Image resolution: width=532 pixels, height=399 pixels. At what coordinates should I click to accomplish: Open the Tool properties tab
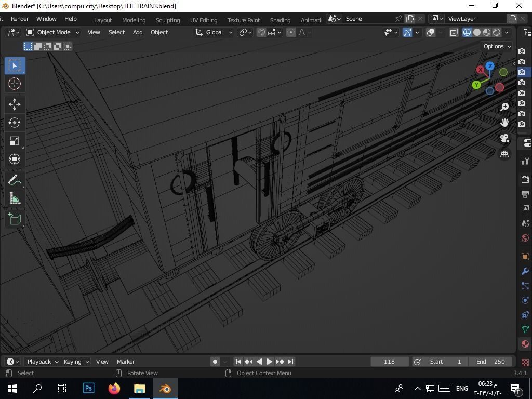[x=525, y=161]
